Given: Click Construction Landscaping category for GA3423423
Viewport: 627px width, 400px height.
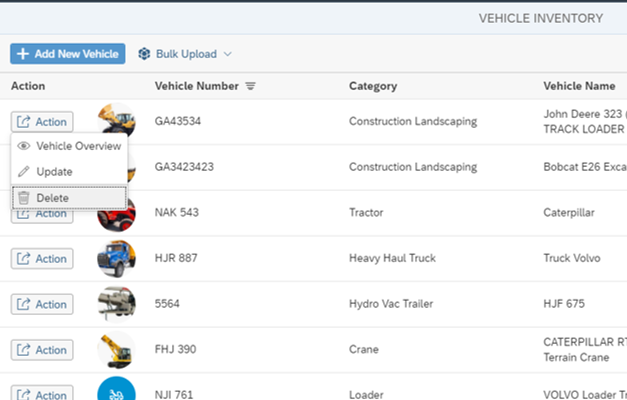Looking at the screenshot, I should (413, 167).
